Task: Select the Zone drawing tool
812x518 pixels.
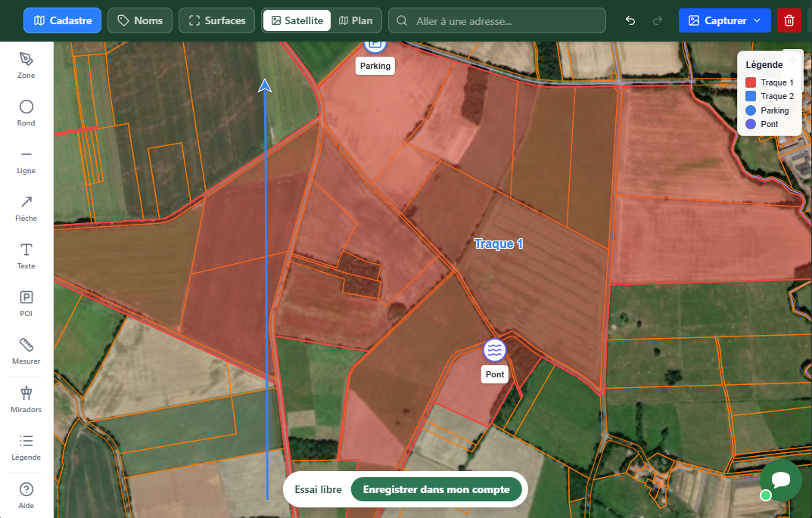Action: click(x=26, y=65)
